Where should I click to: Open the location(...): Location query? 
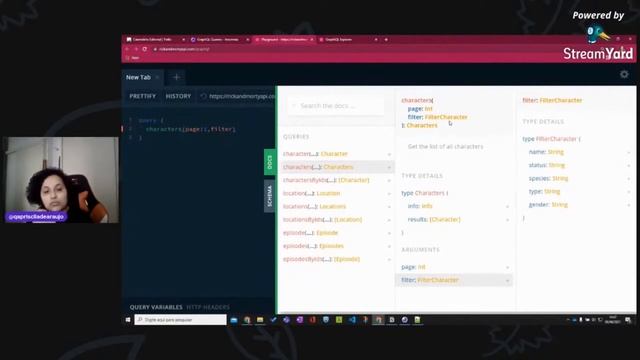(311, 193)
